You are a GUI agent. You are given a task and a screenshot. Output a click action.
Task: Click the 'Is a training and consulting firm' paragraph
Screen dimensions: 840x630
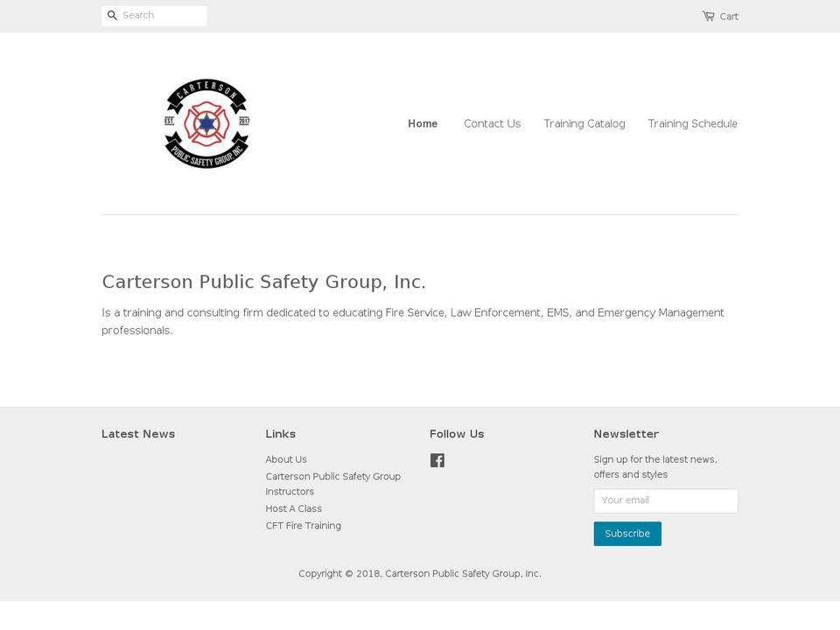click(x=412, y=321)
